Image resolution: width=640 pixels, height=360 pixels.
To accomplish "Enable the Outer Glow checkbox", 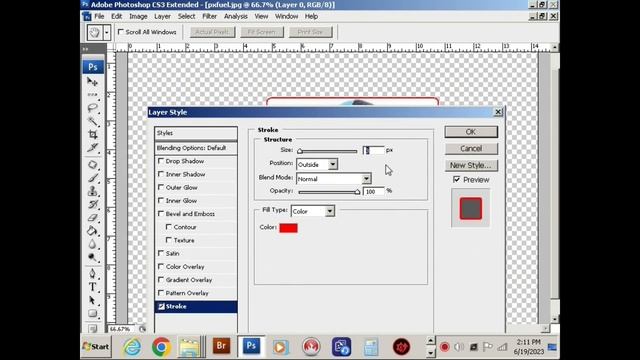I will pos(161,187).
